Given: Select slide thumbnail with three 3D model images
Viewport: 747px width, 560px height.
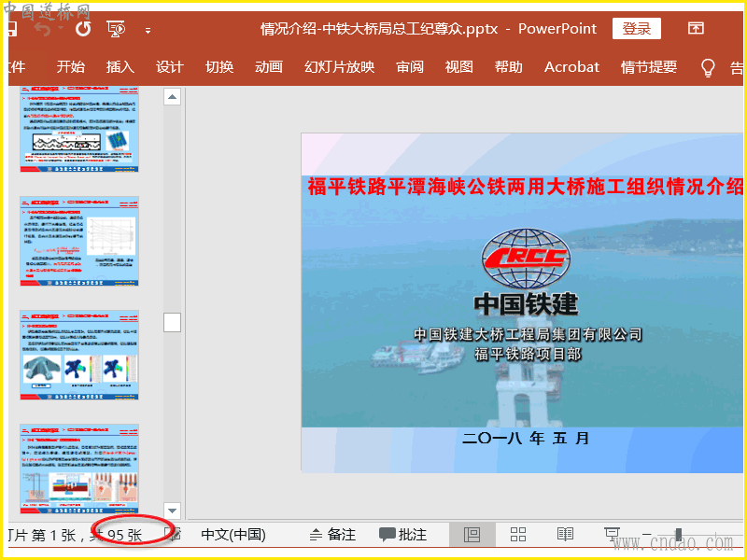Looking at the screenshot, I should tap(79, 355).
